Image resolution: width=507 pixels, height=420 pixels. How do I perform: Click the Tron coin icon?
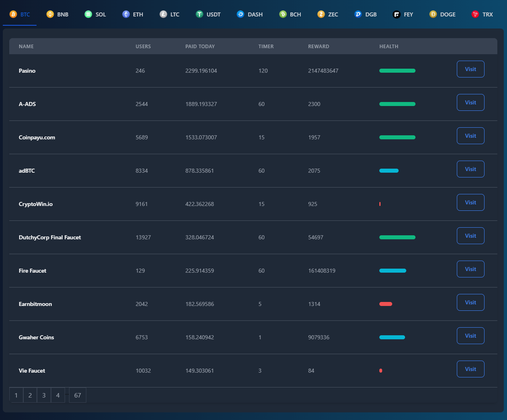click(475, 14)
